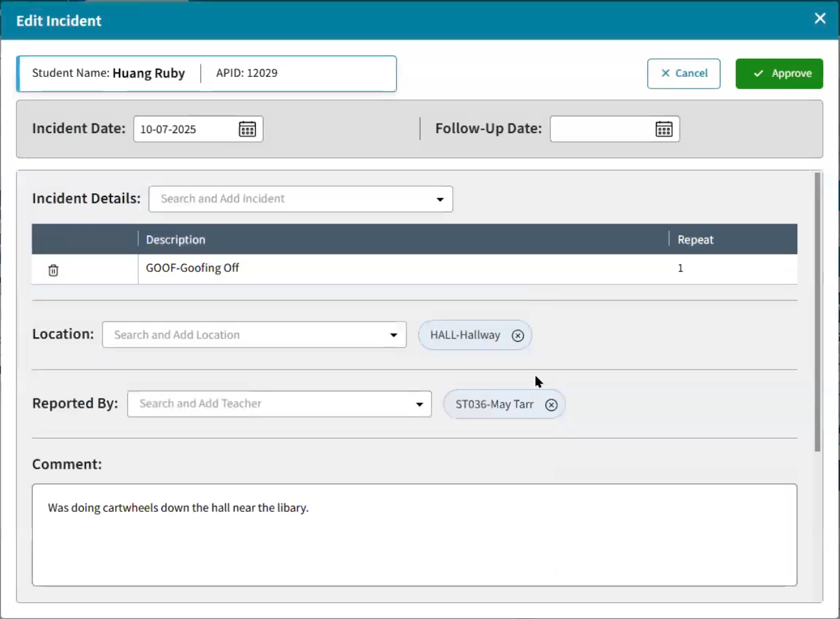The image size is (840, 619).
Task: Open the Follow-Up Date calendar picker
Action: click(x=664, y=129)
